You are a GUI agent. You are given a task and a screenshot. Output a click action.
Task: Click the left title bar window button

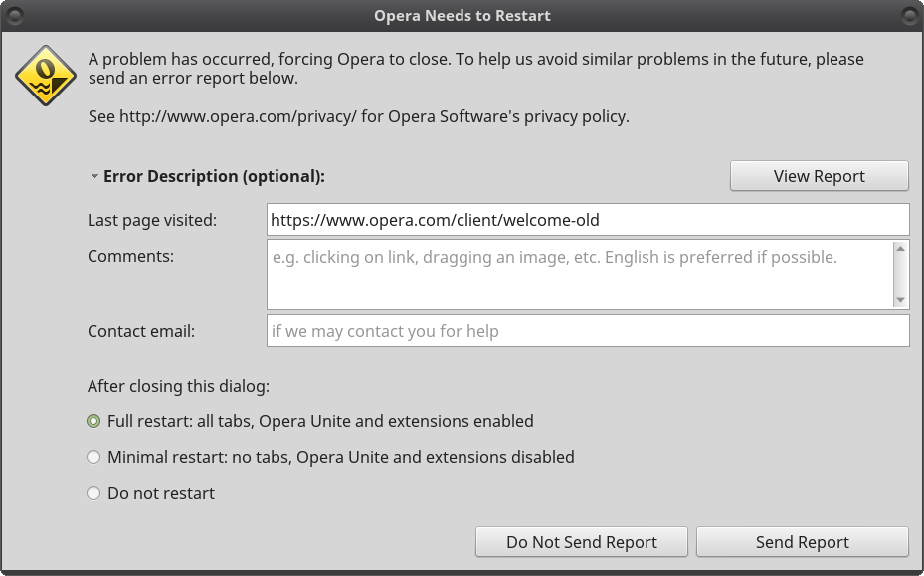[15, 15]
